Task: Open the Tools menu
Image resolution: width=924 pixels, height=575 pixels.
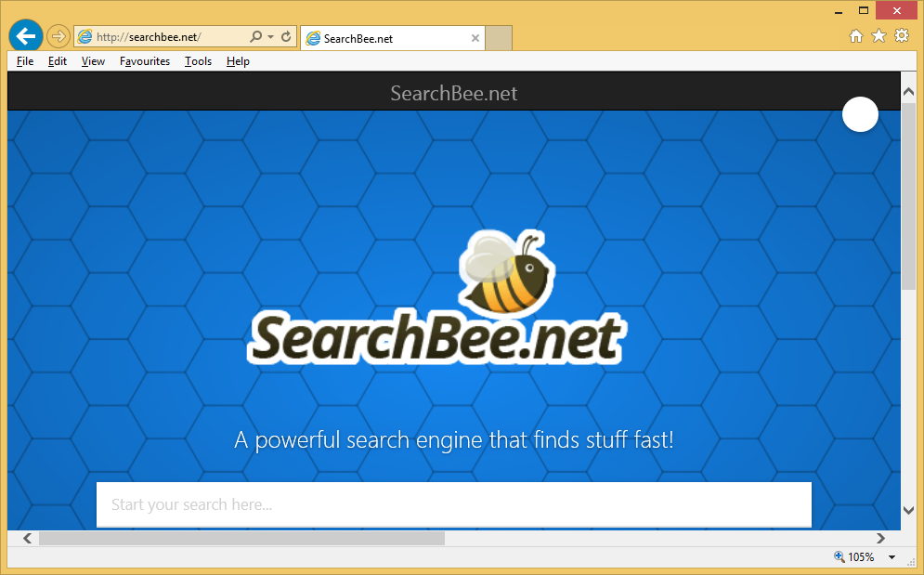Action: coord(198,61)
